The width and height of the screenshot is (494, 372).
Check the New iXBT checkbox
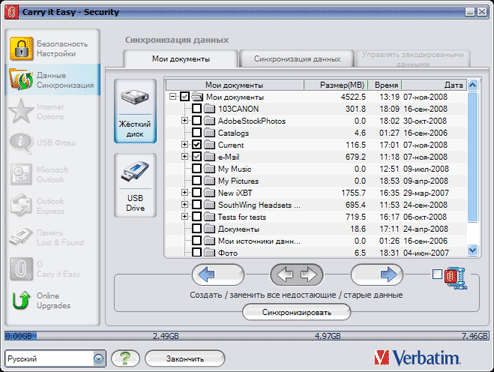(x=197, y=192)
